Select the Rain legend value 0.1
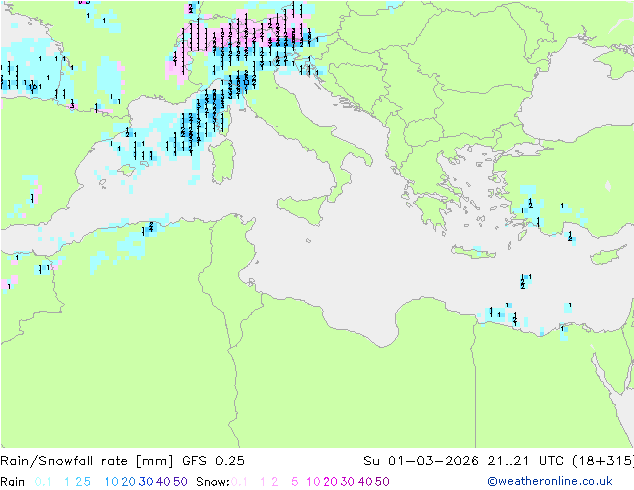 point(43,482)
